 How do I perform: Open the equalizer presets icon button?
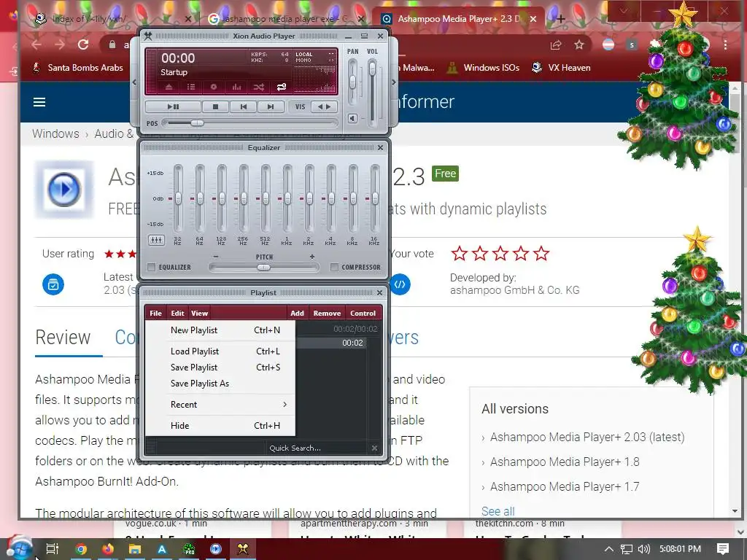[156, 240]
